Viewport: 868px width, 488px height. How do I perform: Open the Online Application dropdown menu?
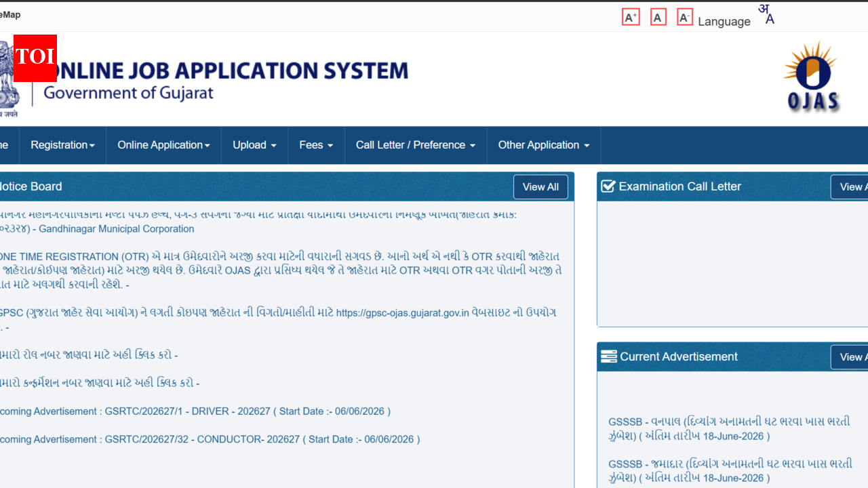[x=163, y=145]
